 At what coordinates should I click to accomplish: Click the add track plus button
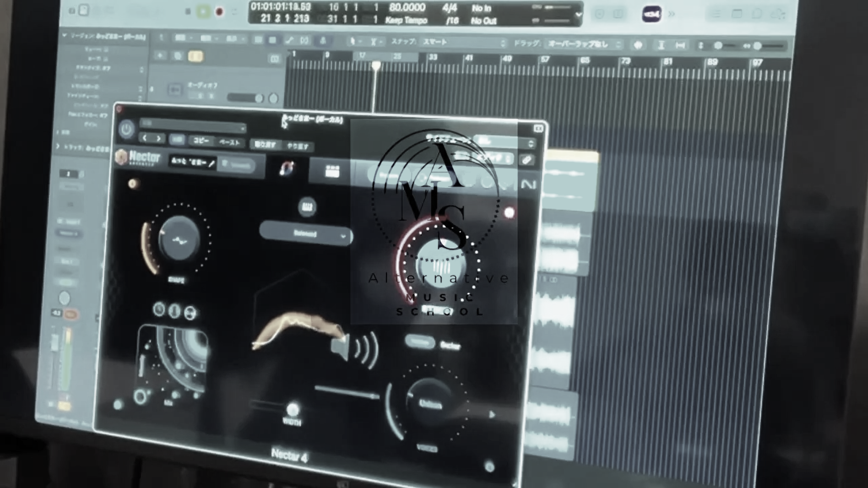coord(160,56)
